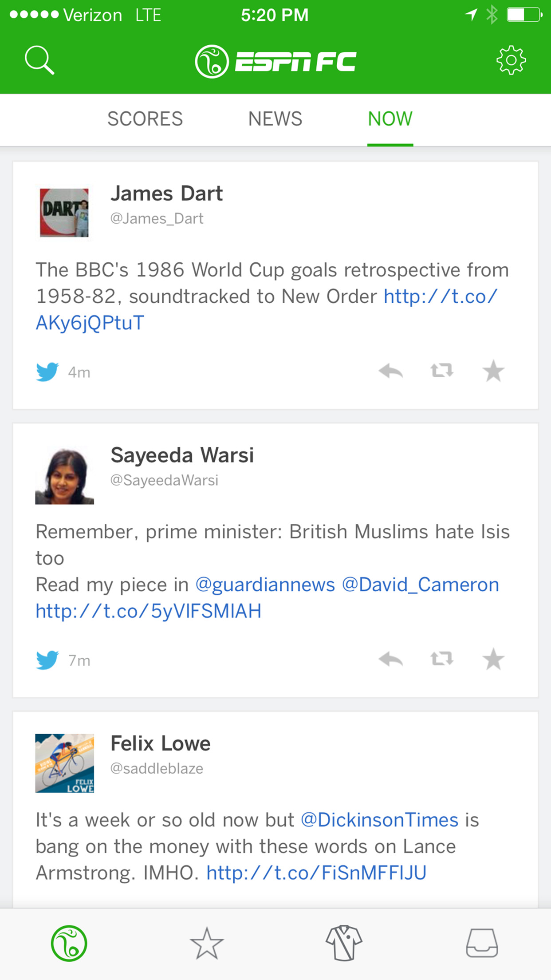Open the ESPN FC home tab in bottom bar
This screenshot has height=980, width=551.
(69, 943)
